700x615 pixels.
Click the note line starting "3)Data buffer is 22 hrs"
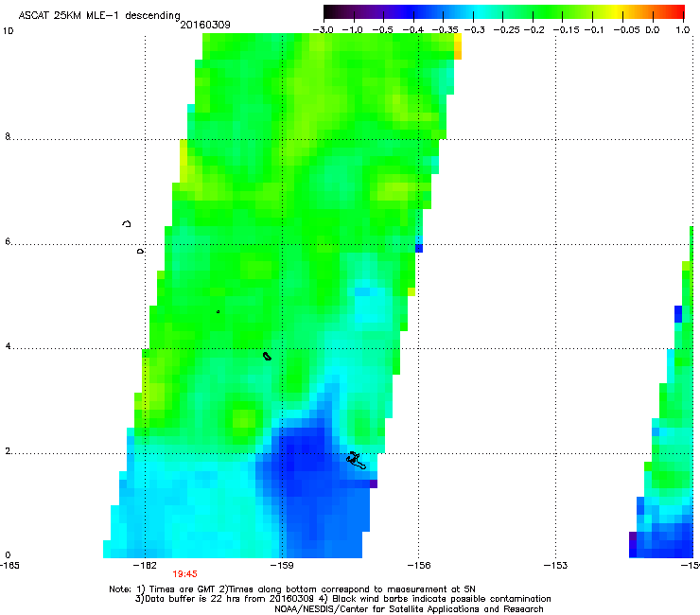tap(342, 599)
